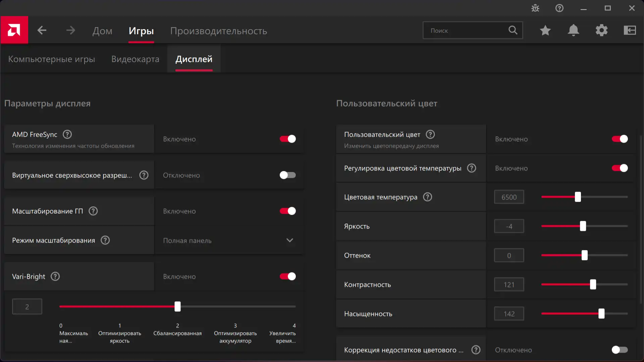Open settings gear icon
This screenshot has width=644, height=362.
(602, 31)
